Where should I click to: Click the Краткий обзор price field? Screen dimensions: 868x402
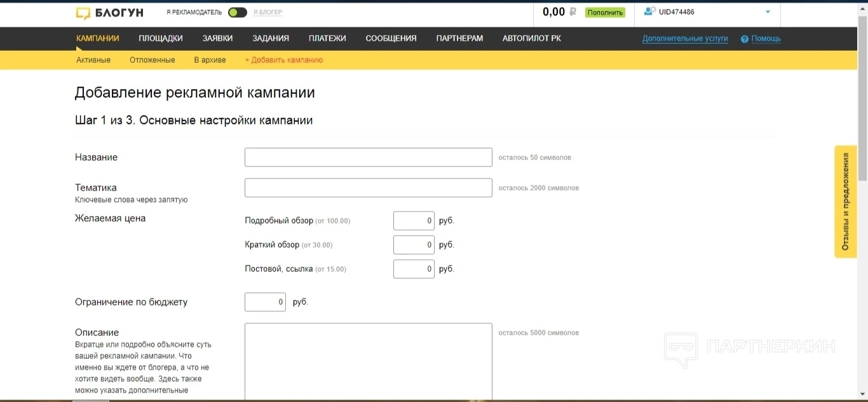414,245
